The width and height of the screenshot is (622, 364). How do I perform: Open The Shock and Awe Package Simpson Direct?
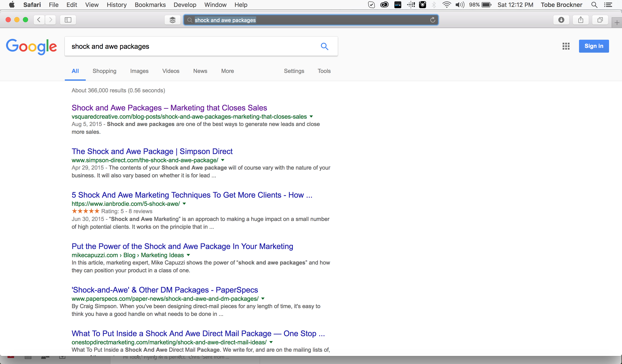point(152,151)
